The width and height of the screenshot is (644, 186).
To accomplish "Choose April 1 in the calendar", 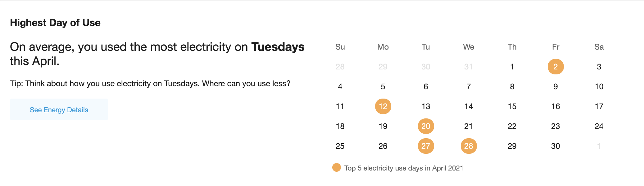I will (x=512, y=67).
